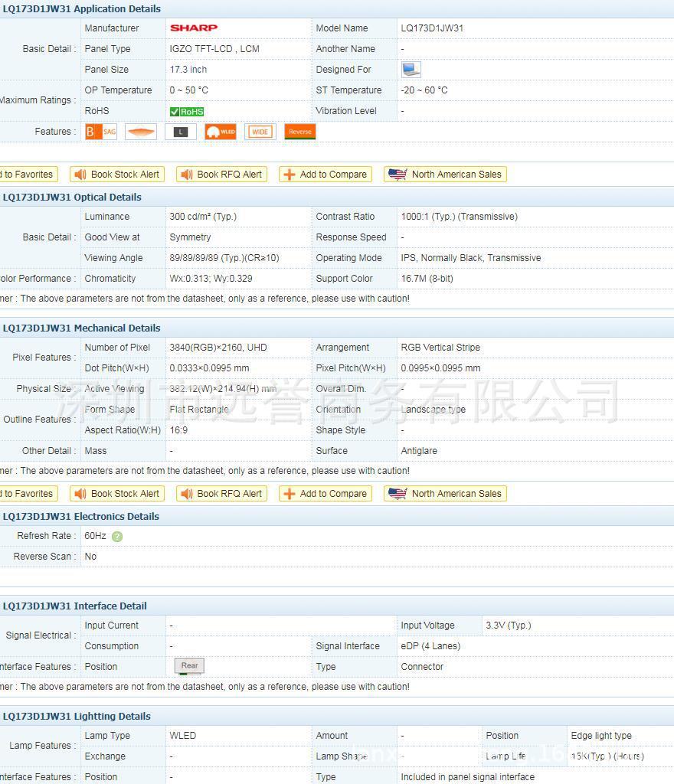This screenshot has width=674, height=784.
Task: Click the chromaticity value Wx:0.313; Wy:0.329
Action: [x=211, y=279]
